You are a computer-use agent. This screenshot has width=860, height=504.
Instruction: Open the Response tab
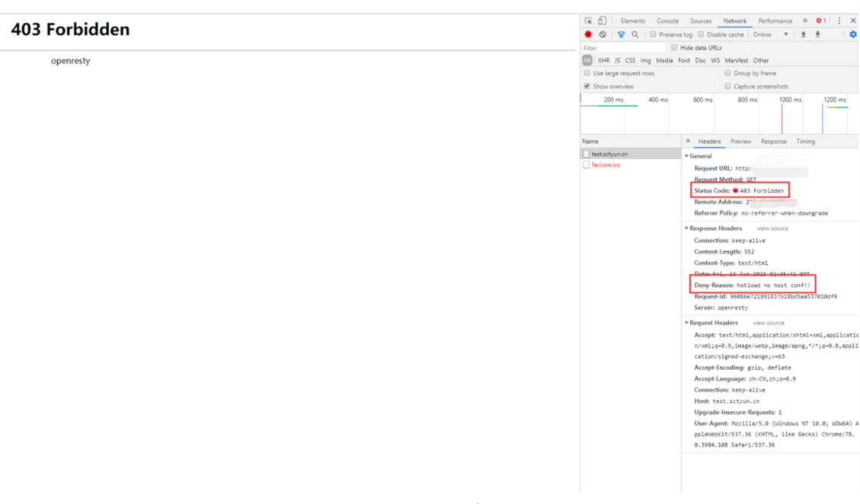coord(773,142)
